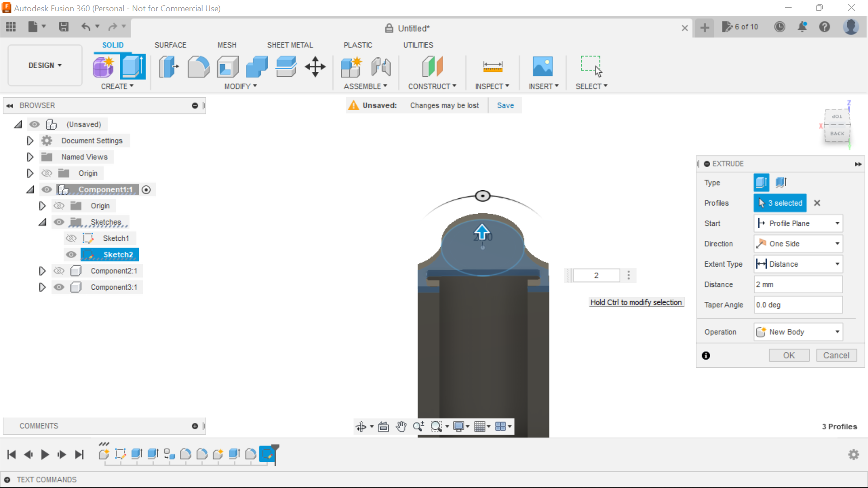Screen dimensions: 868x488
Task: Open the Insert Canvas tool
Action: click(543, 66)
